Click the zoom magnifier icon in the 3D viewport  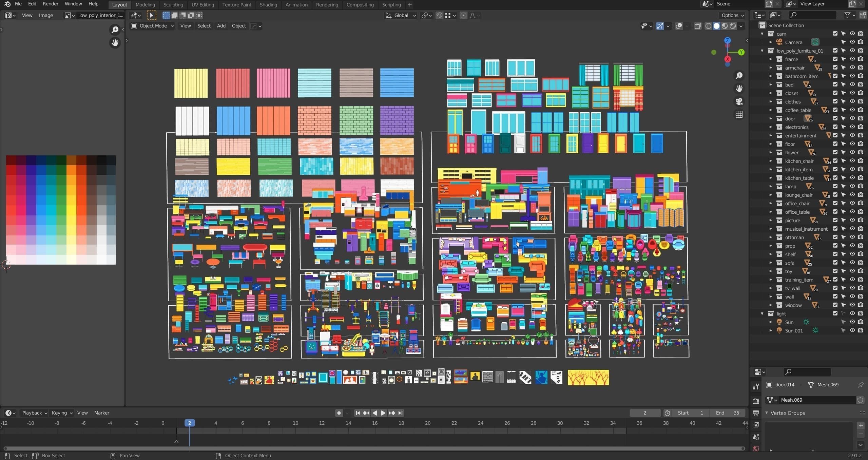pos(739,76)
